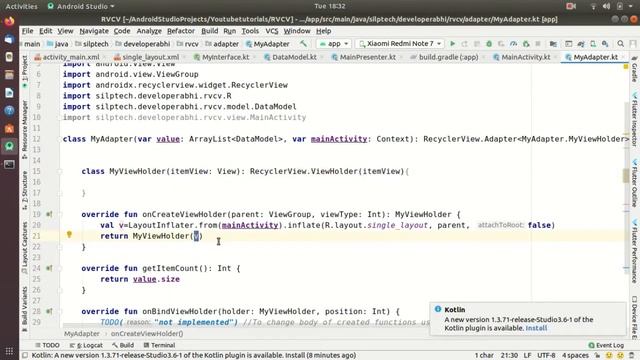The height and width of the screenshot is (360, 640).
Task: Click the adapter breadcrumb in the navigation bar
Action: (222, 44)
